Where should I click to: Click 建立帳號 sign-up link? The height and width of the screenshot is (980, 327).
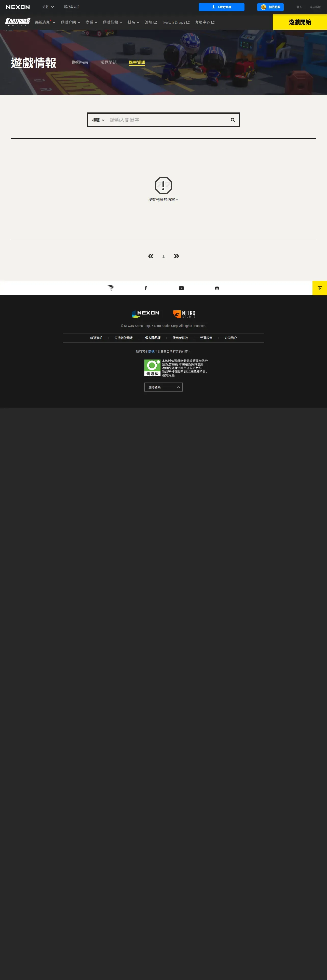[315, 7]
